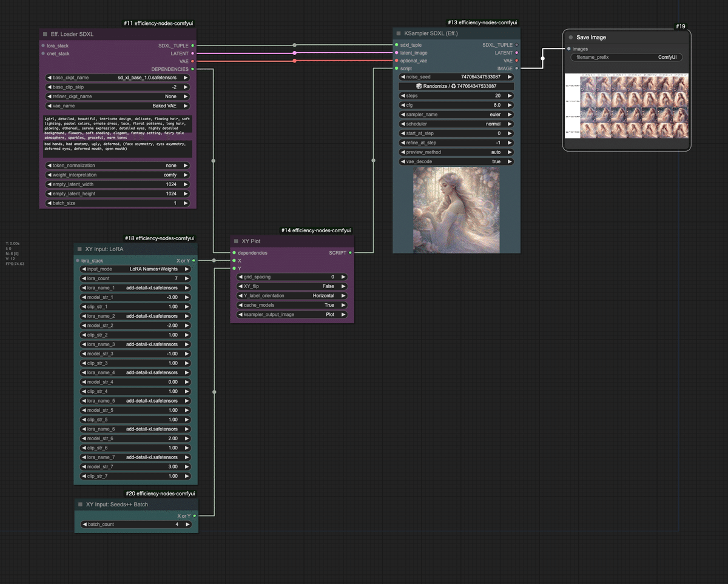The width and height of the screenshot is (728, 584).
Task: Increase model_str_1 with right arrow
Action: coord(187,297)
